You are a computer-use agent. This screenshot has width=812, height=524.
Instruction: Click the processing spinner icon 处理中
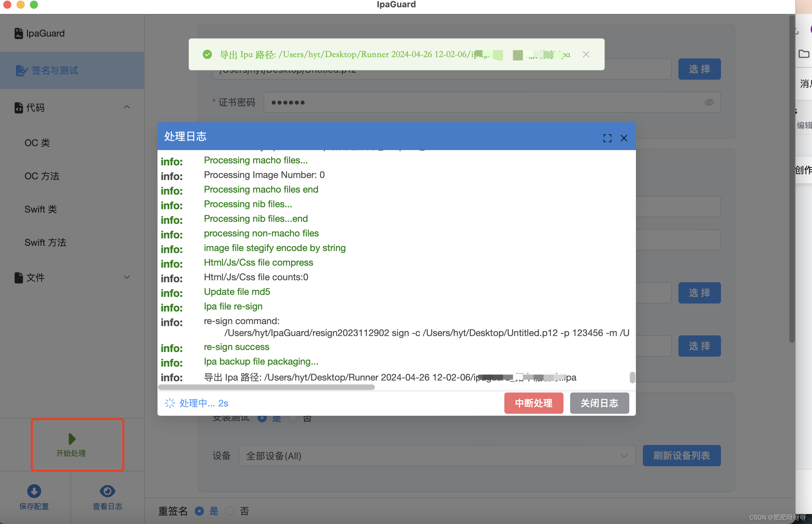169,403
